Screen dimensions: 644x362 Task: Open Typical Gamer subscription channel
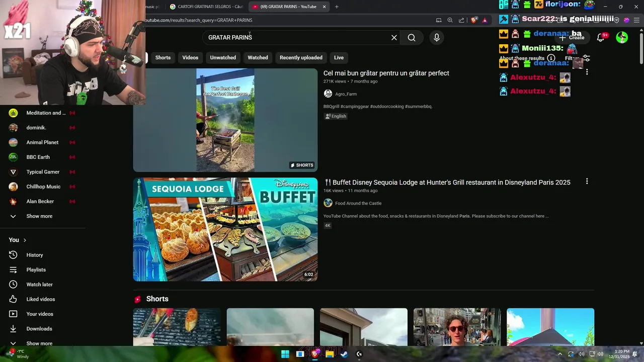(x=42, y=172)
